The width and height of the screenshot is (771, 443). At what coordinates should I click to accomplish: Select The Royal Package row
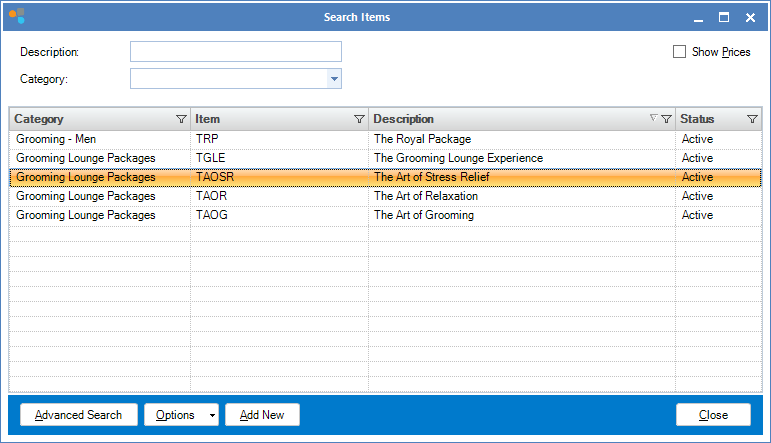click(422, 139)
